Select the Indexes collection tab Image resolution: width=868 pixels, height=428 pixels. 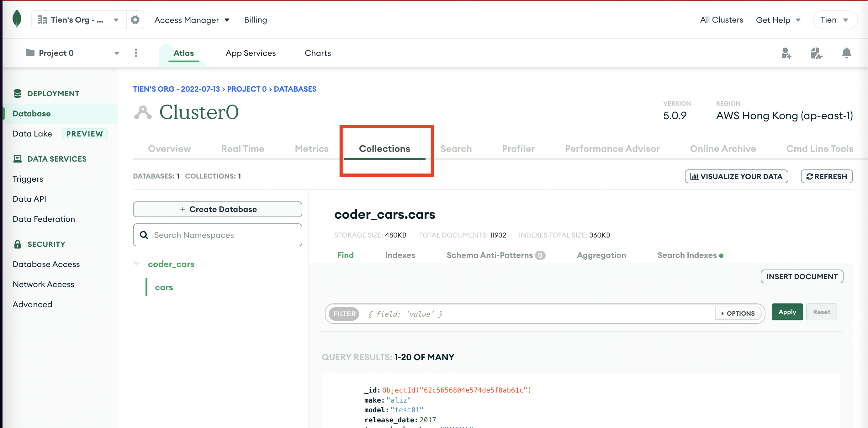pyautogui.click(x=400, y=255)
